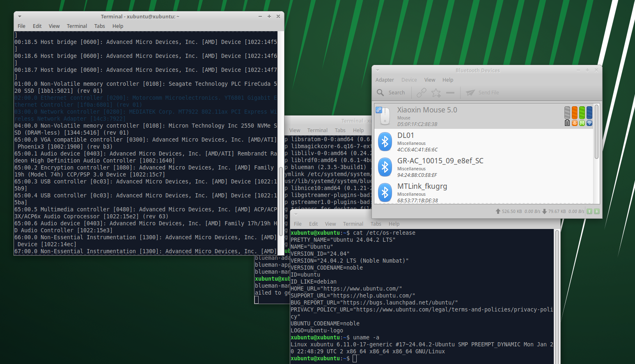Open View menu in the lspci terminal

click(54, 26)
